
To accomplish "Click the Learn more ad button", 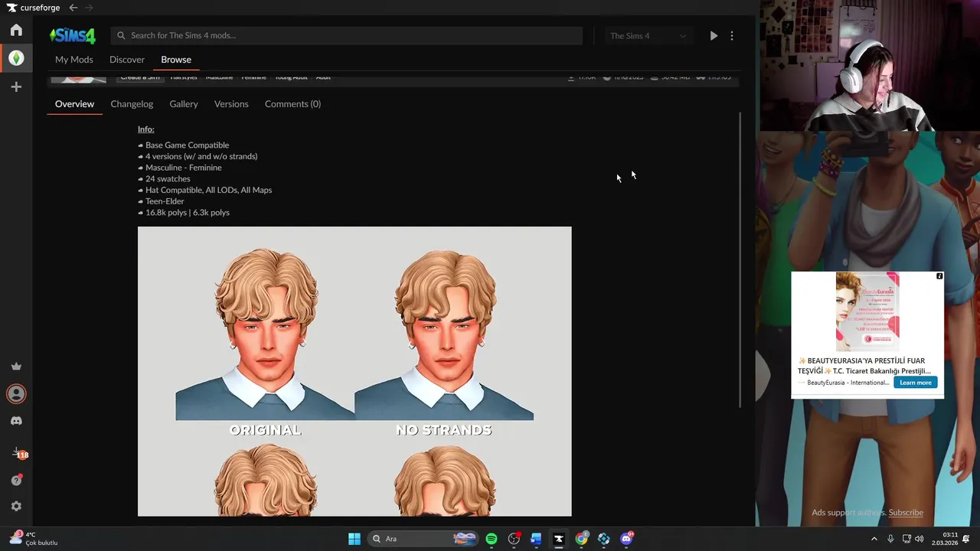I will (916, 383).
